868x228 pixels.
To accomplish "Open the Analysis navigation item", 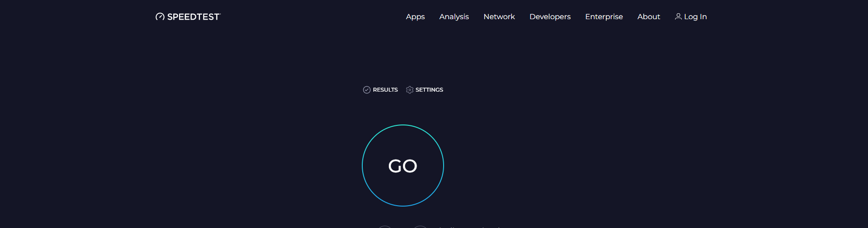I will point(454,17).
